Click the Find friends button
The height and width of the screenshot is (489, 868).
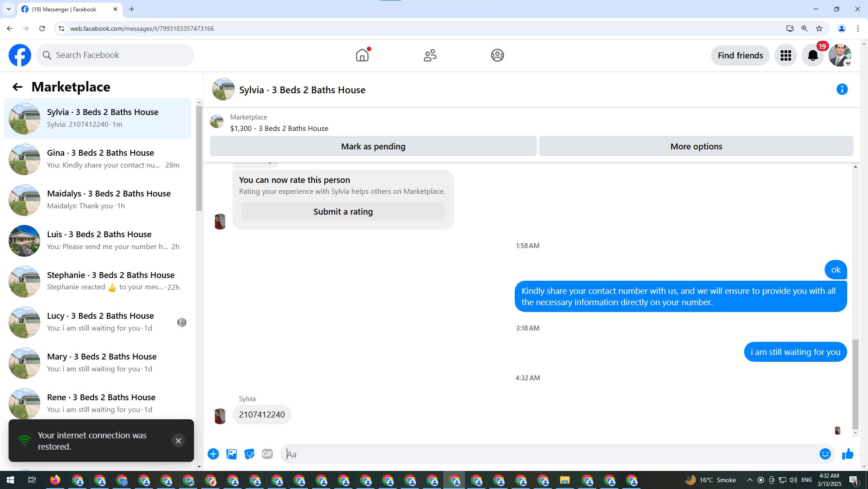tap(740, 55)
